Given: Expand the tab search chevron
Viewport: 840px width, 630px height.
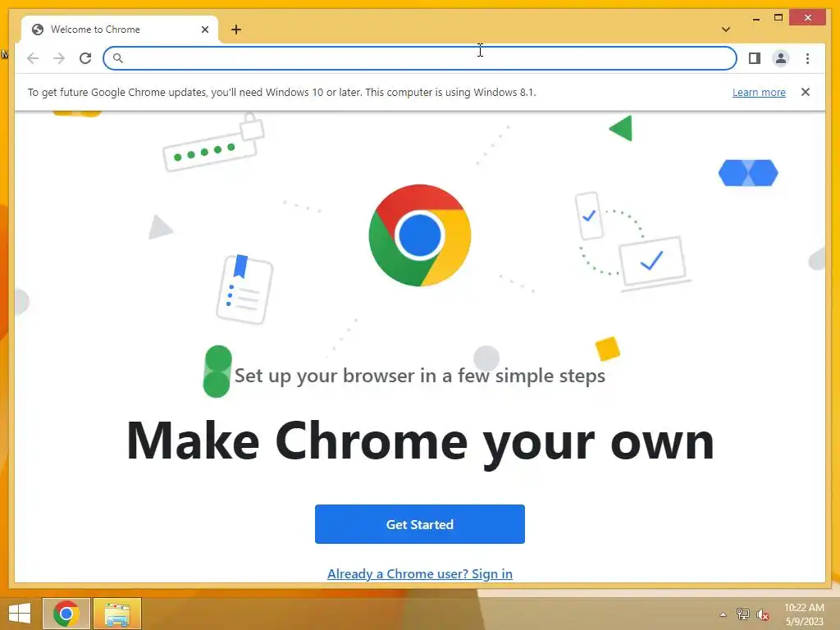Looking at the screenshot, I should pos(726,30).
